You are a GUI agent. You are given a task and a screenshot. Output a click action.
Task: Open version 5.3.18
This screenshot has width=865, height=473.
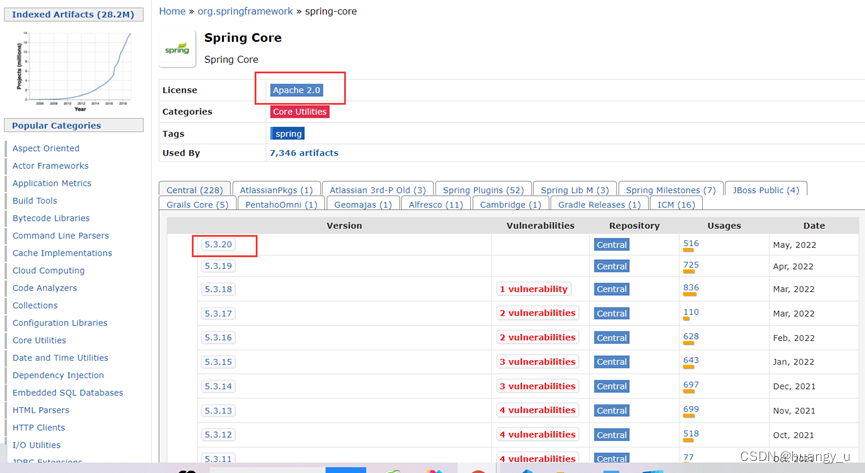pyautogui.click(x=218, y=289)
